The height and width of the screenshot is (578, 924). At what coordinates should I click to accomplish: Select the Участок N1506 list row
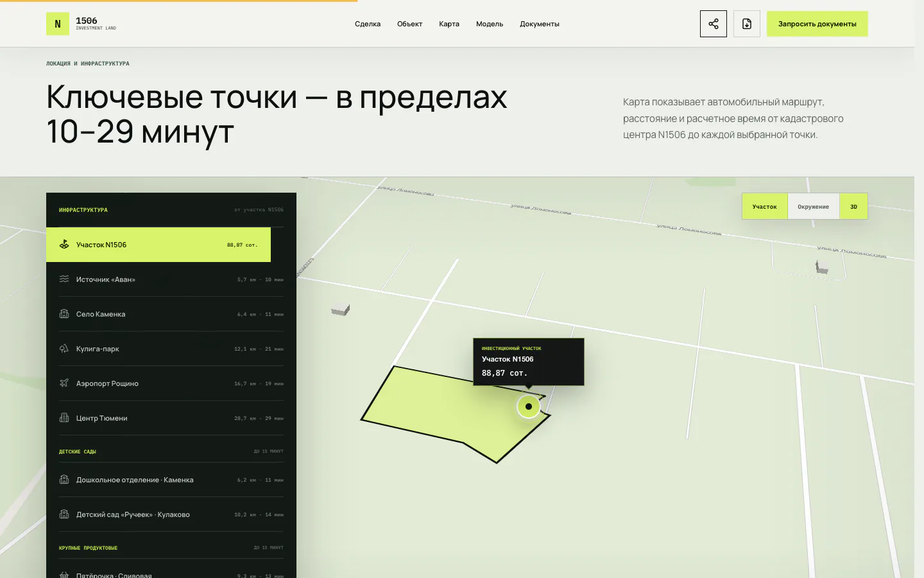click(158, 245)
